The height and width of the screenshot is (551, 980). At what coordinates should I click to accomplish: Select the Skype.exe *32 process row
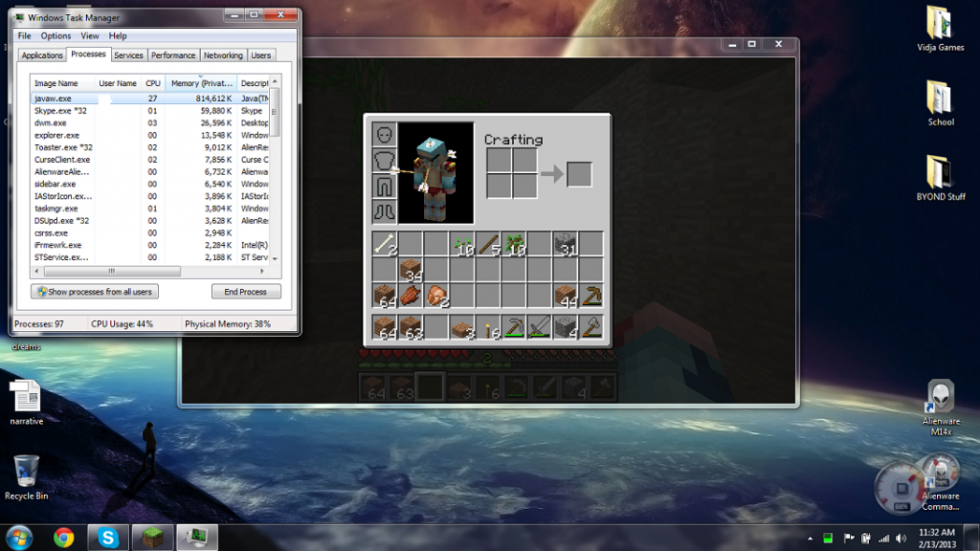coord(150,111)
